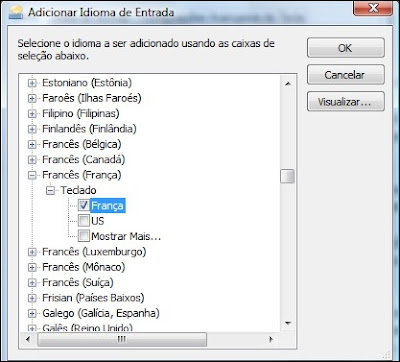Screen dimensions: 400x362
Task: Check the US keyboard checkbox
Action: coord(84,221)
